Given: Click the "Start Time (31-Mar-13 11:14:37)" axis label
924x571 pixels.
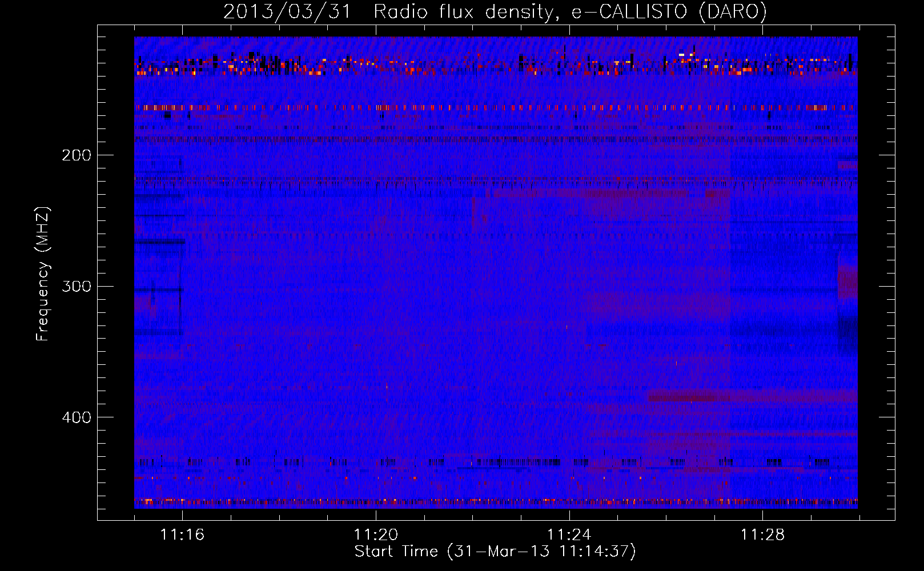Looking at the screenshot, I should [495, 552].
